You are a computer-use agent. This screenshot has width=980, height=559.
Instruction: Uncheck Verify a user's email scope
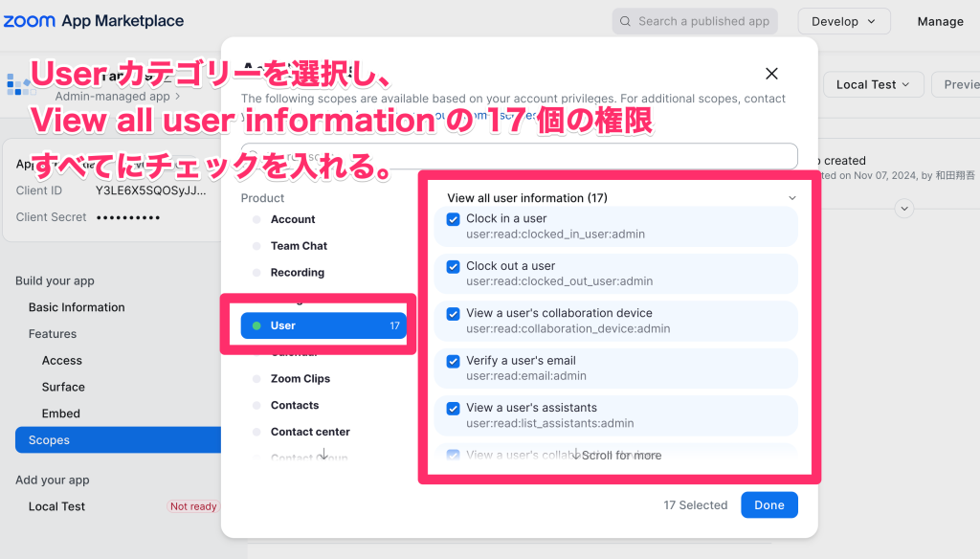[454, 361]
